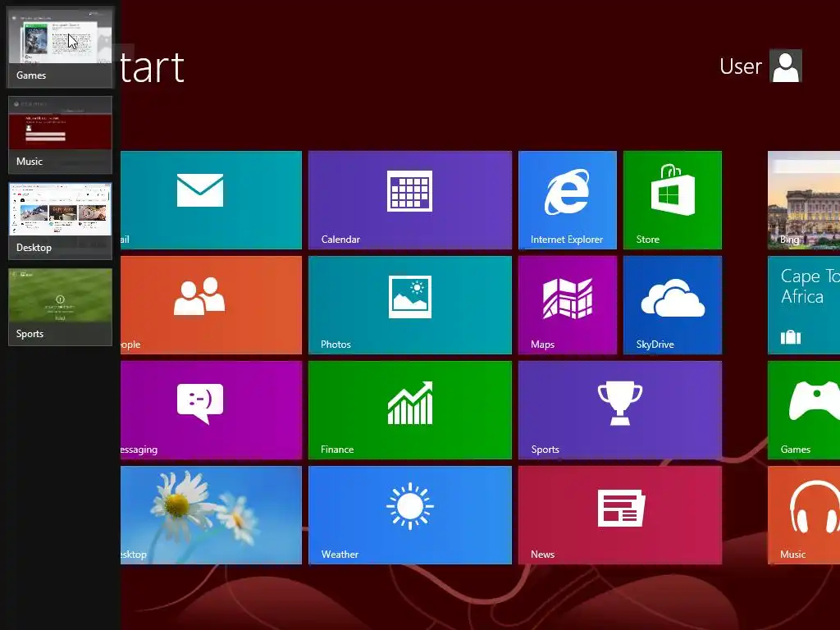The height and width of the screenshot is (630, 840).
Task: Open the Cape Town travel tile
Action: click(804, 305)
